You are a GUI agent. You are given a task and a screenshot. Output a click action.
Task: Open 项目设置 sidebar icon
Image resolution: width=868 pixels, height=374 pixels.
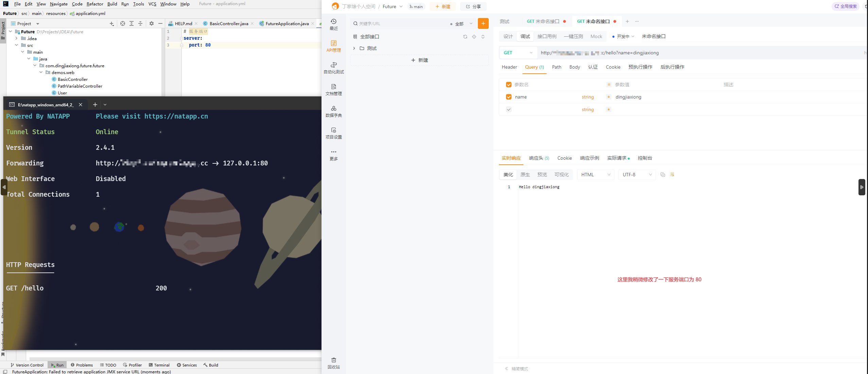click(x=333, y=133)
